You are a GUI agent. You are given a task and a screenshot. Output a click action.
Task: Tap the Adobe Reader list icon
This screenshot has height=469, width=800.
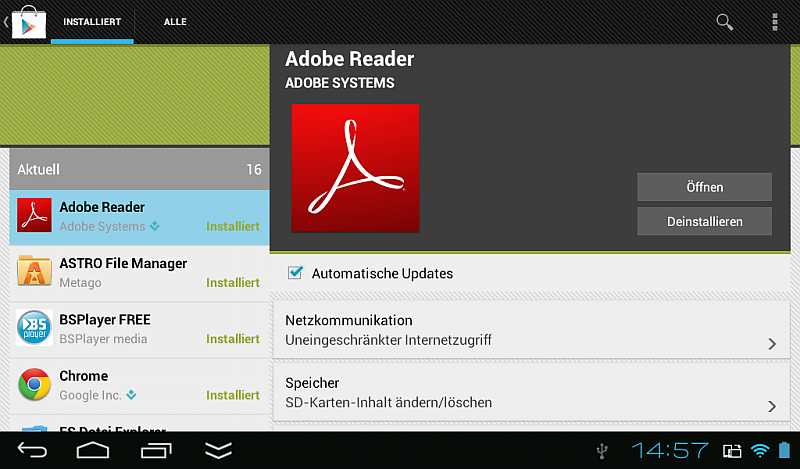(x=34, y=215)
